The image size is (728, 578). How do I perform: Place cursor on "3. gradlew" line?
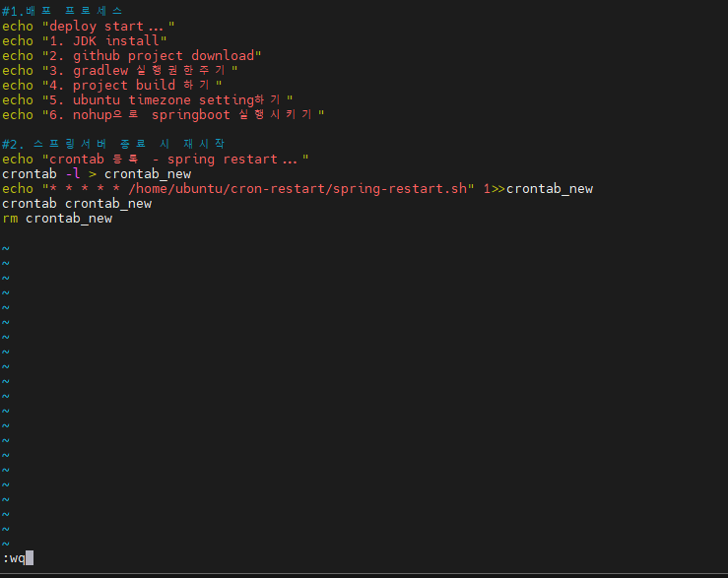[x=120, y=71]
